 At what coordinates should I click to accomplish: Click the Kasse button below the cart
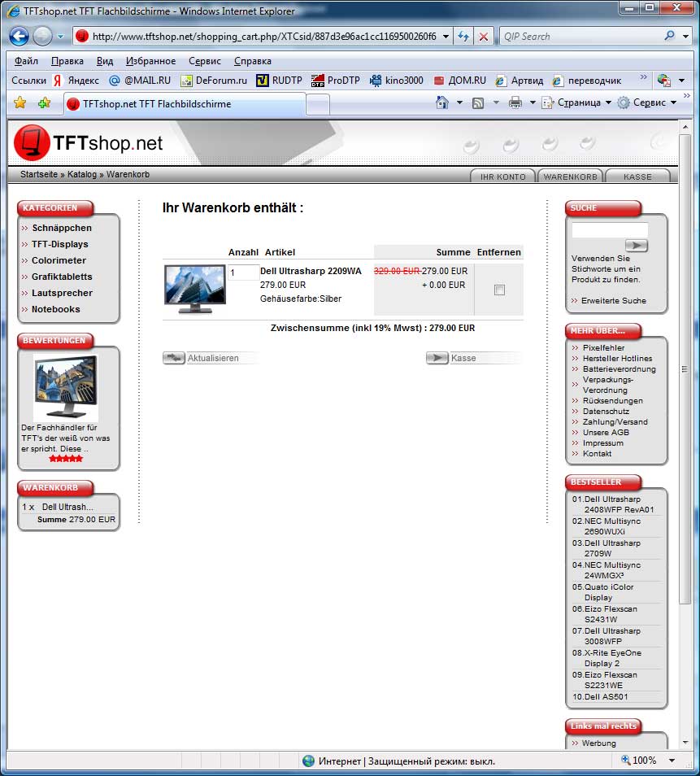(473, 357)
